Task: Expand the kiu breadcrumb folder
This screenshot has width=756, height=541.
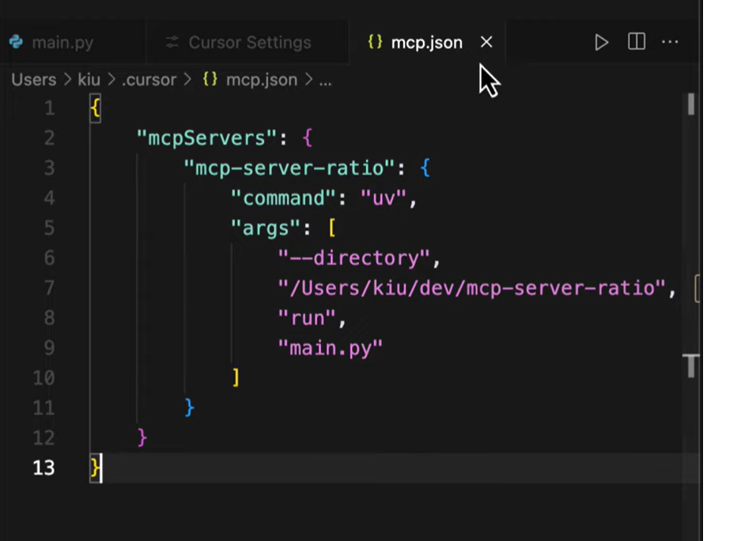Action: click(89, 80)
